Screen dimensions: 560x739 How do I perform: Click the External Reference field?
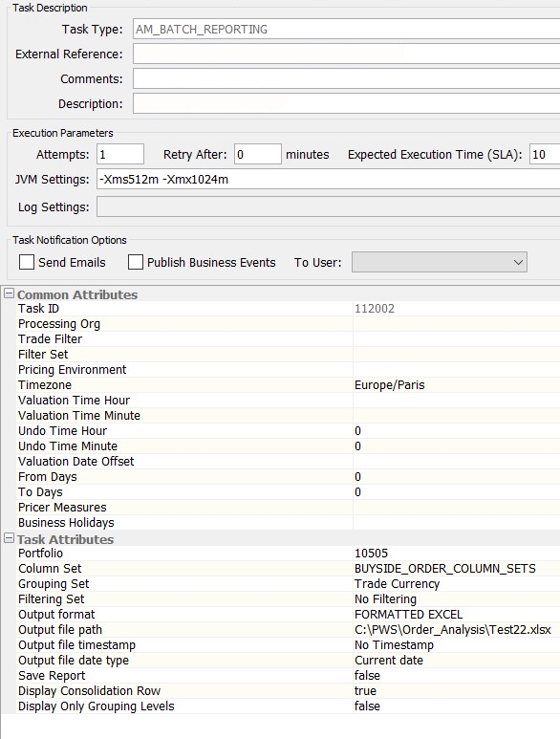coord(346,54)
